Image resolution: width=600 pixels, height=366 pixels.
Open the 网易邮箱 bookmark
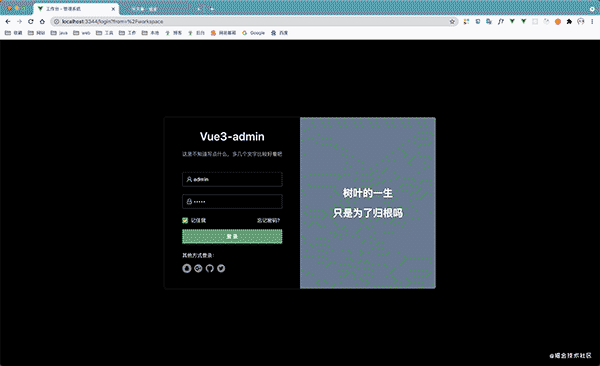(x=223, y=33)
